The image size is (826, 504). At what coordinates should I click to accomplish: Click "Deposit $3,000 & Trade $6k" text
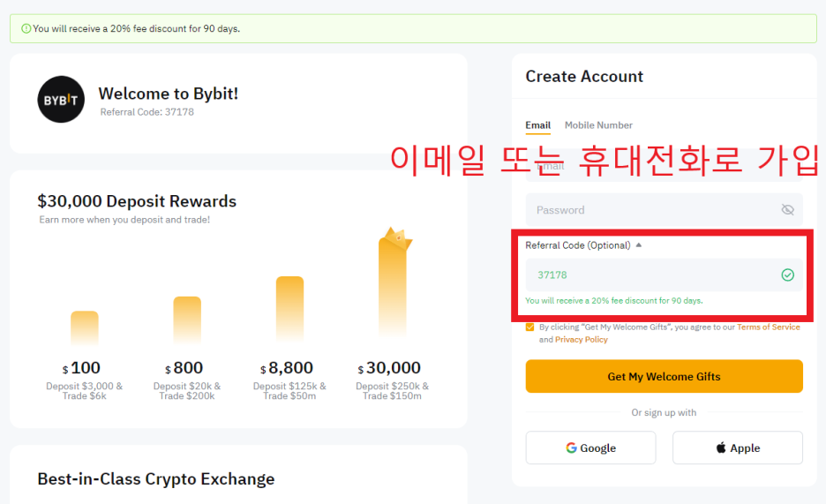tap(85, 391)
